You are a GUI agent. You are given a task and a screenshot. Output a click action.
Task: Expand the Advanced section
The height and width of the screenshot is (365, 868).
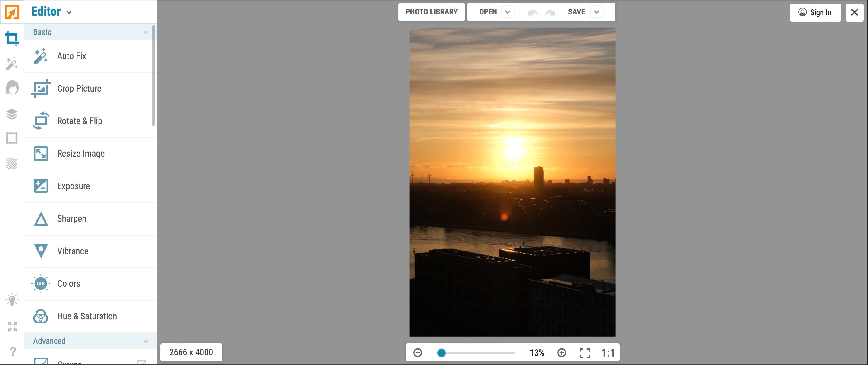(x=89, y=341)
